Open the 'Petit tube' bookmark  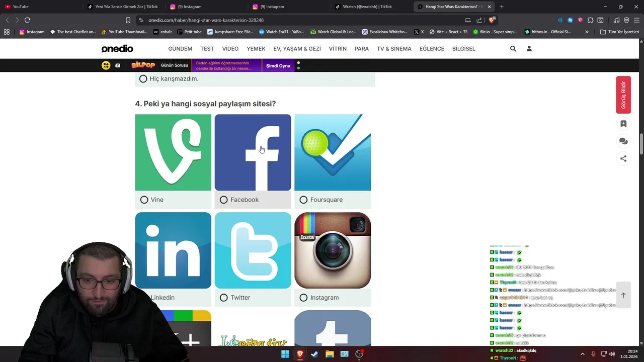[x=189, y=32]
